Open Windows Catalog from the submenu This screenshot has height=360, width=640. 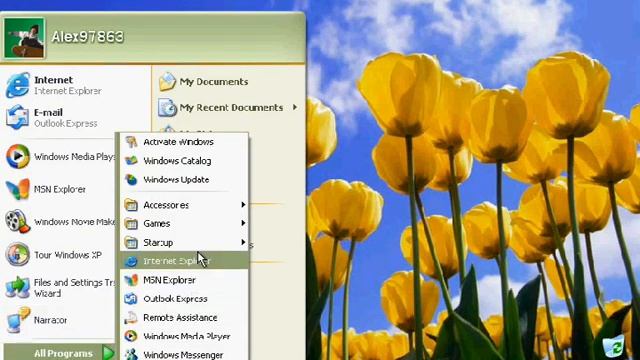[184, 161]
